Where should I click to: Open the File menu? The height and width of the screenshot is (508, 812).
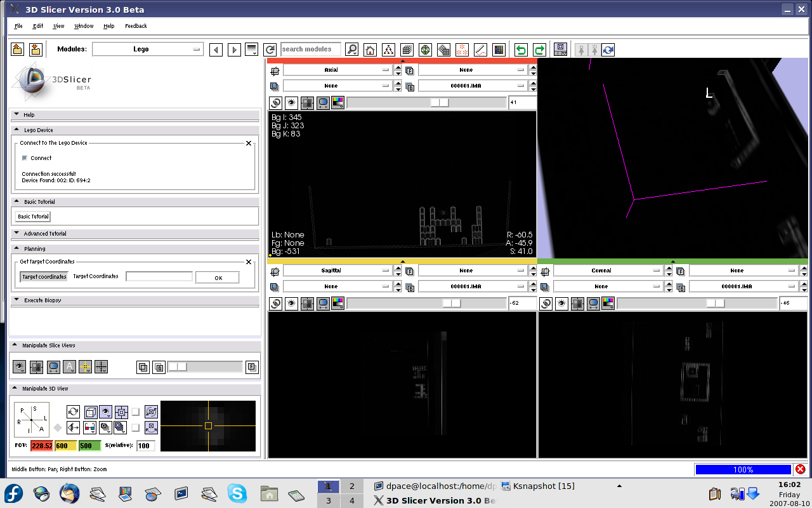pyautogui.click(x=18, y=26)
